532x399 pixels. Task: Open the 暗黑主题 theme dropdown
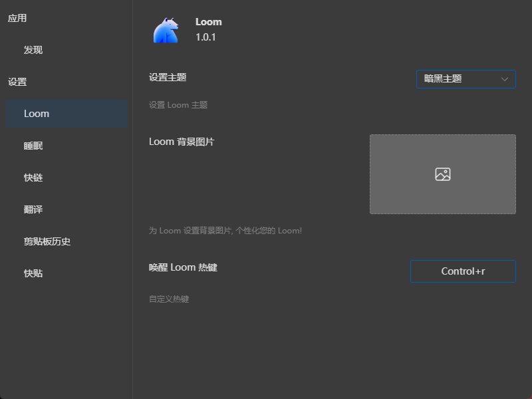(x=465, y=78)
